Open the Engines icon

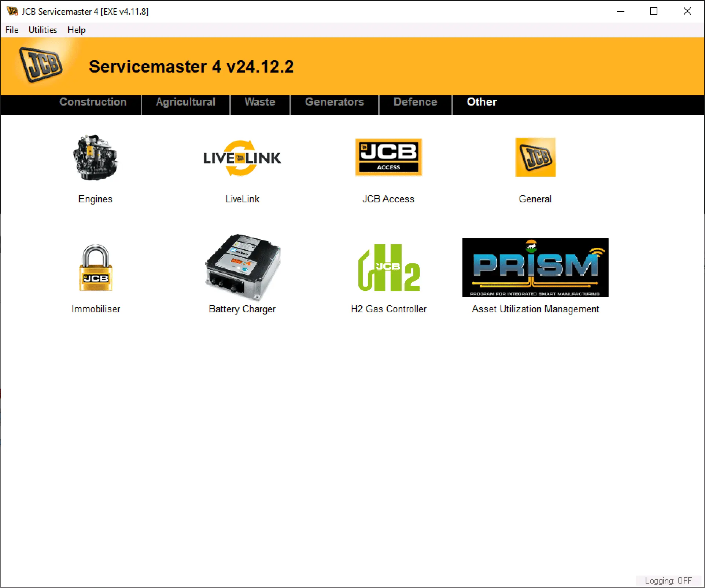pyautogui.click(x=95, y=157)
